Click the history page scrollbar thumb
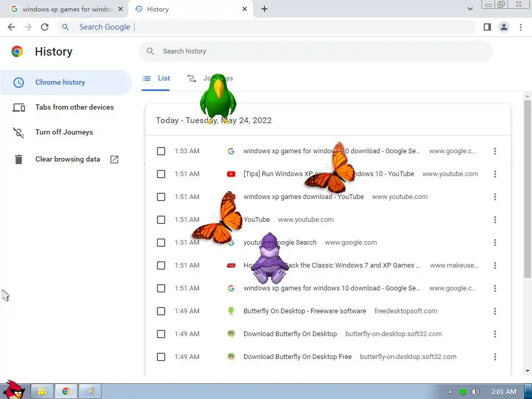Screen dimensions: 532x399 pyautogui.click(x=527, y=188)
